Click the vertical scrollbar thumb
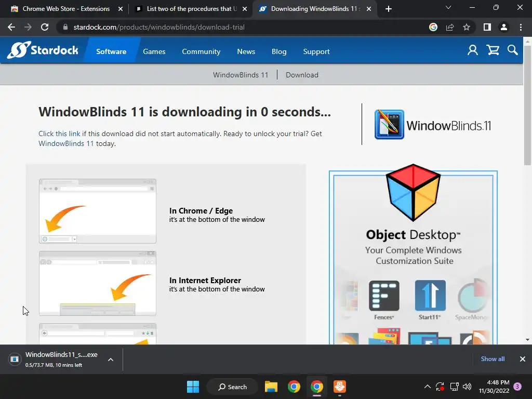The width and height of the screenshot is (532, 399). click(527, 105)
